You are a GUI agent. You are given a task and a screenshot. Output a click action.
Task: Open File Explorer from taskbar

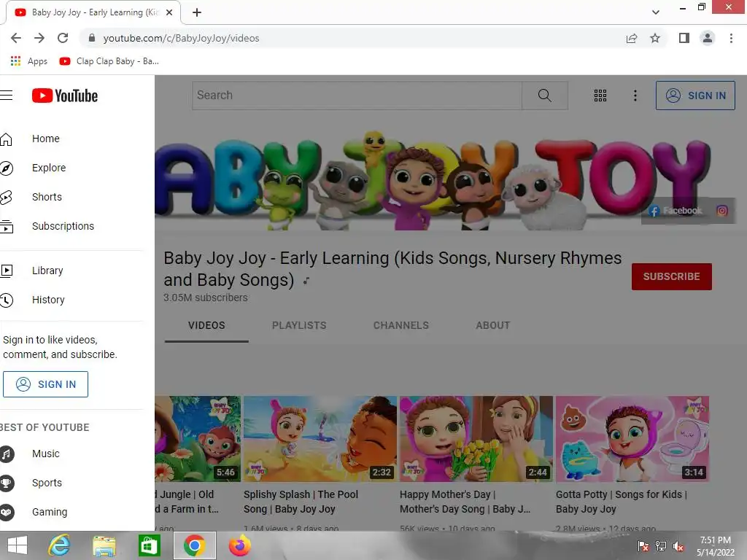(x=104, y=545)
